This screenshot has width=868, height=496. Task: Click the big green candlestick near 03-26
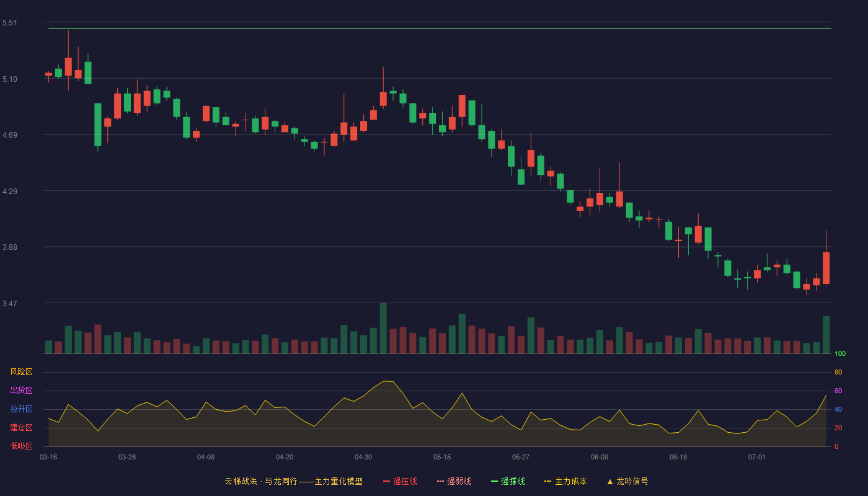click(97, 125)
